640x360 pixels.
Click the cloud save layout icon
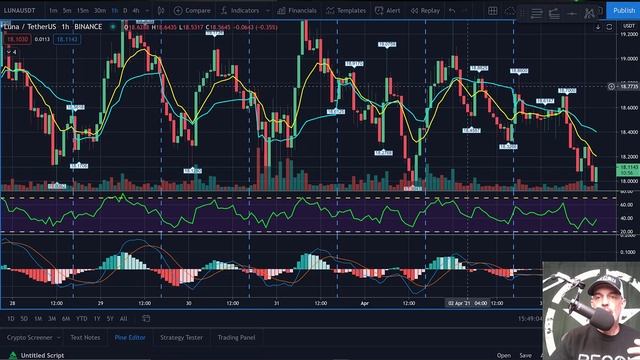(x=510, y=11)
